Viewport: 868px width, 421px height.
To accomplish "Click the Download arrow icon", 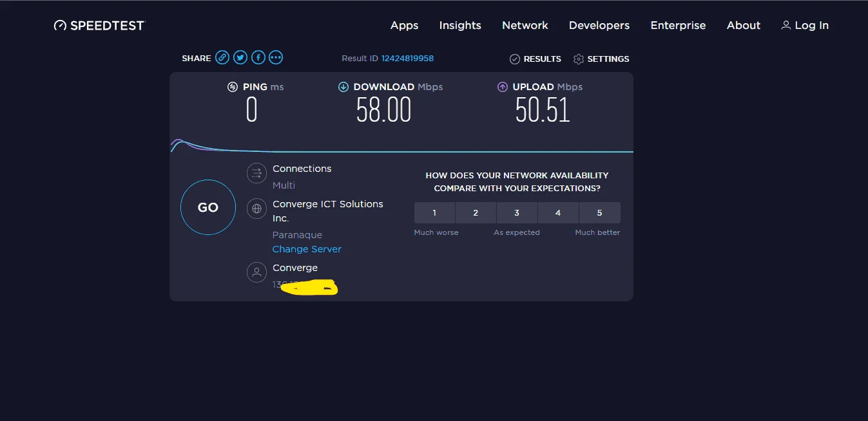I will coord(343,87).
